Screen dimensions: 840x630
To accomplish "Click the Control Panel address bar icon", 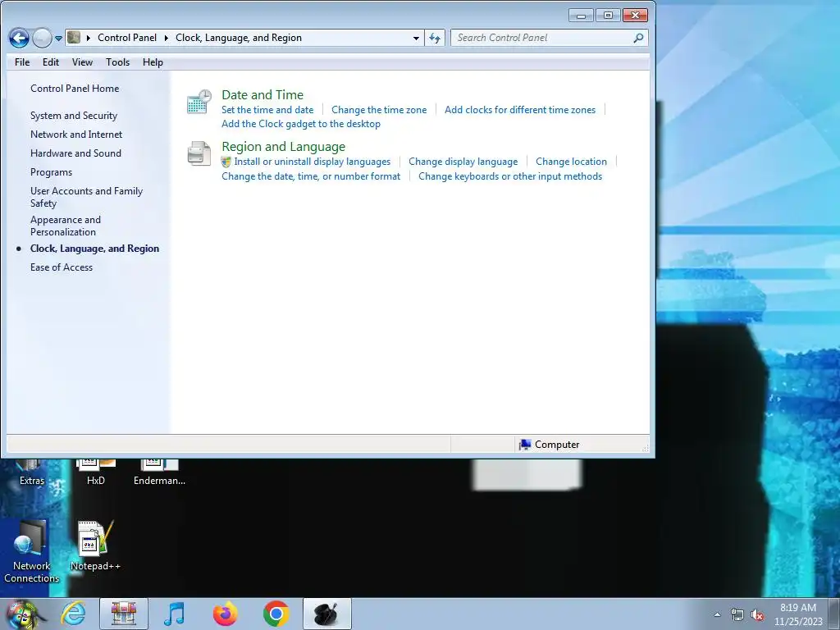I will [x=74, y=38].
